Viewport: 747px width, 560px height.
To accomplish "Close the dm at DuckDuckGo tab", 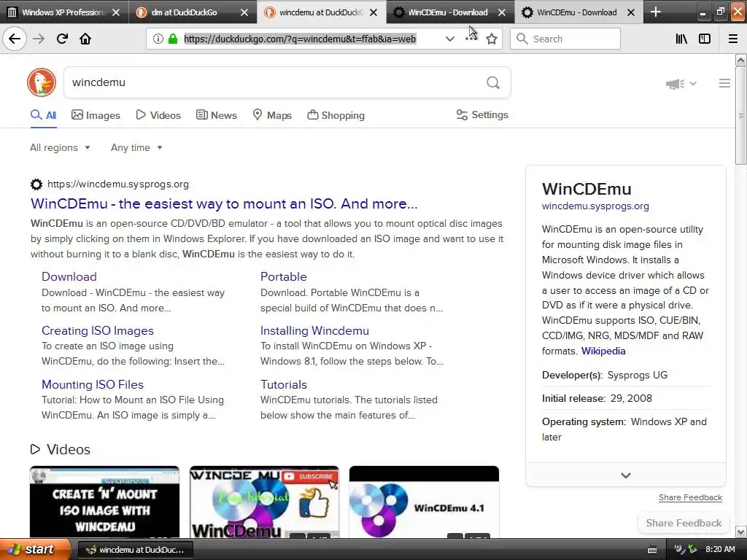I will (244, 12).
